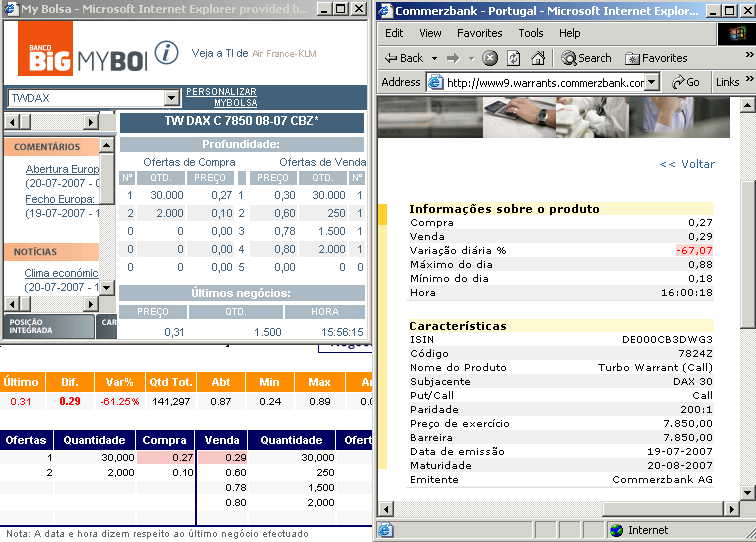Click the Commerzbank address URL field
The image size is (756, 542).
(x=545, y=83)
